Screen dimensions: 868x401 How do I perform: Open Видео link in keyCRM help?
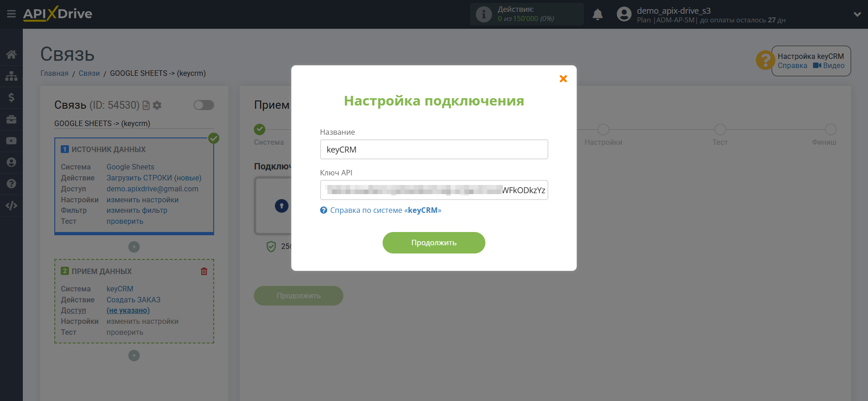coord(829,65)
